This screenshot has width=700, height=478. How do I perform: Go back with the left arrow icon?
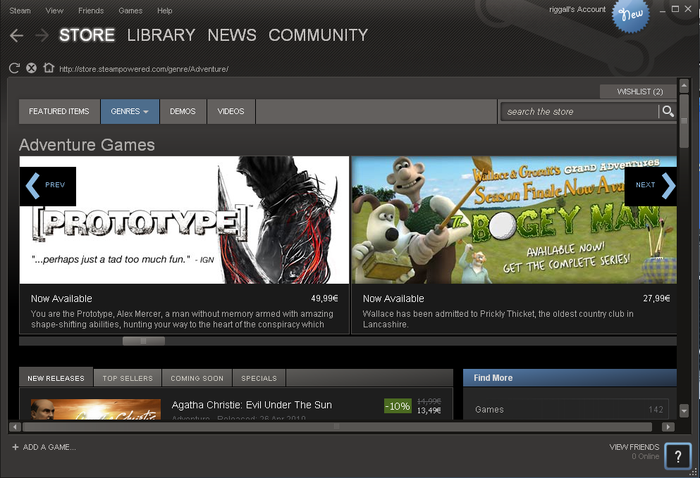click(x=17, y=36)
